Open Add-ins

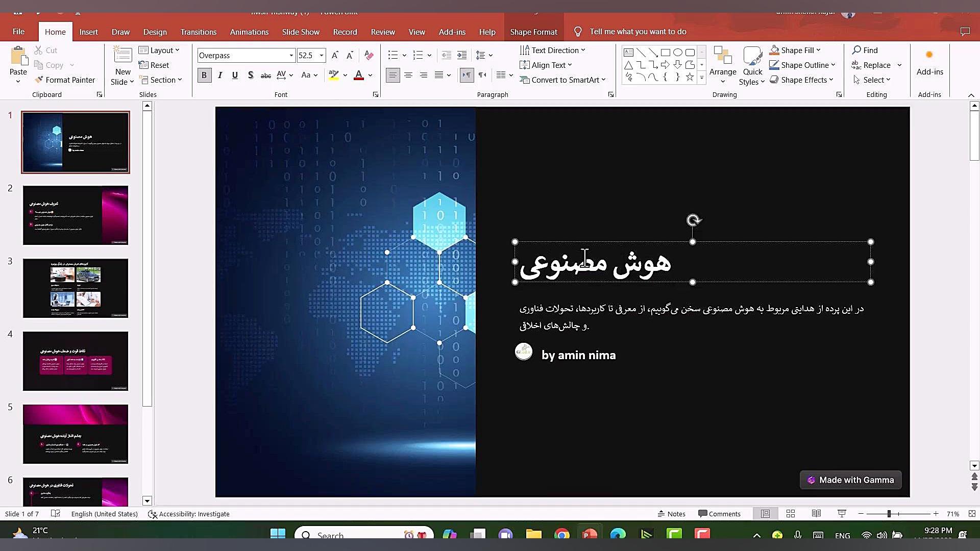click(x=929, y=62)
